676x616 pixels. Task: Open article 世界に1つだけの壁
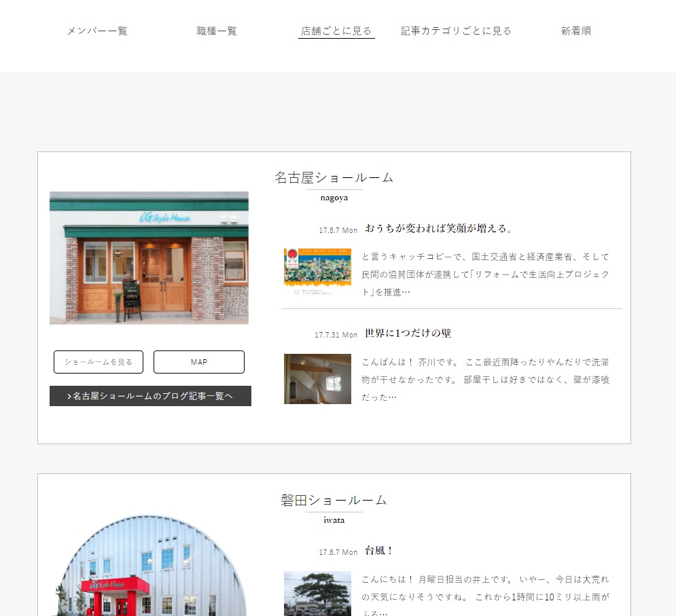click(408, 333)
